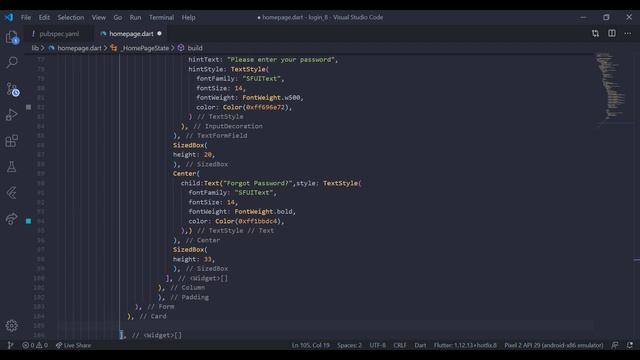This screenshot has height=360, width=640.
Task: Click the // Form closing comment line
Action: [154, 307]
